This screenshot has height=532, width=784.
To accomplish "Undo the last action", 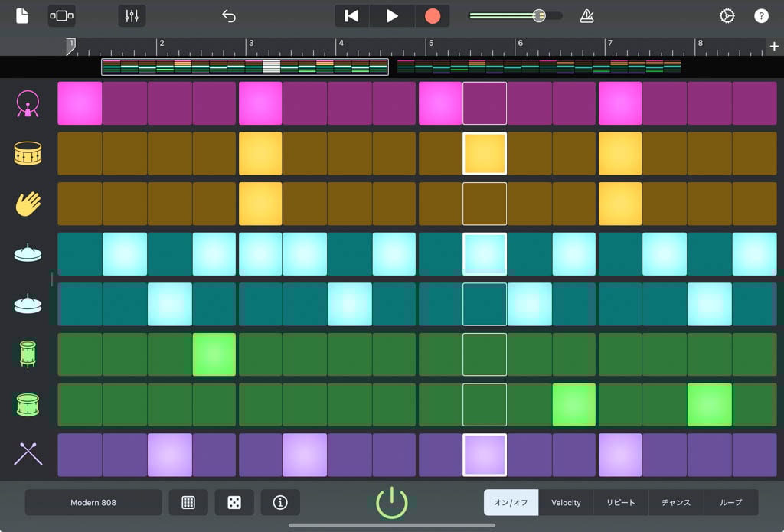I will pos(228,16).
